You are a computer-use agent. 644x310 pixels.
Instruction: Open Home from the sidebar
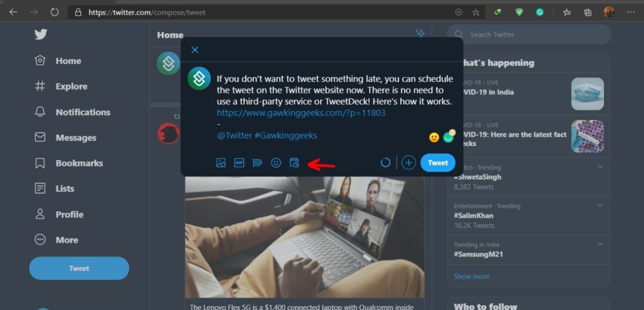(x=57, y=61)
